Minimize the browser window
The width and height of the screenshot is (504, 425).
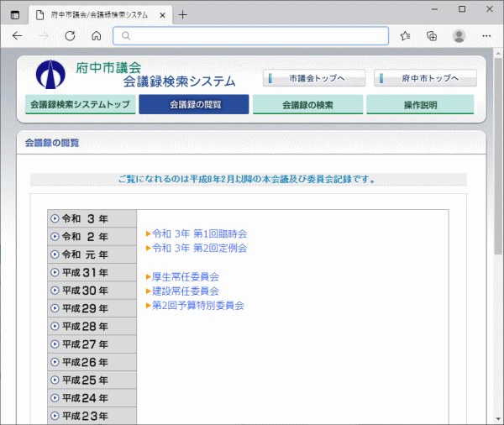tap(434, 9)
